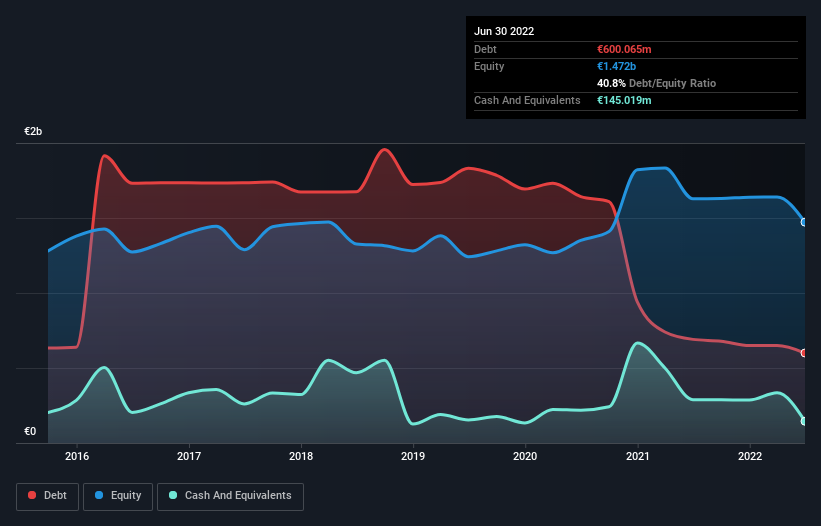
Task: Click the €2b y-axis label
Action: click(33, 131)
